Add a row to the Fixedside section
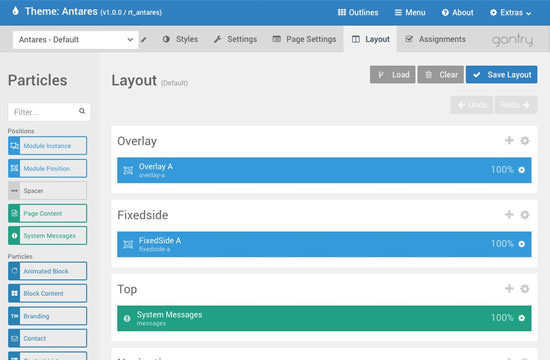550x360 pixels. (x=509, y=214)
